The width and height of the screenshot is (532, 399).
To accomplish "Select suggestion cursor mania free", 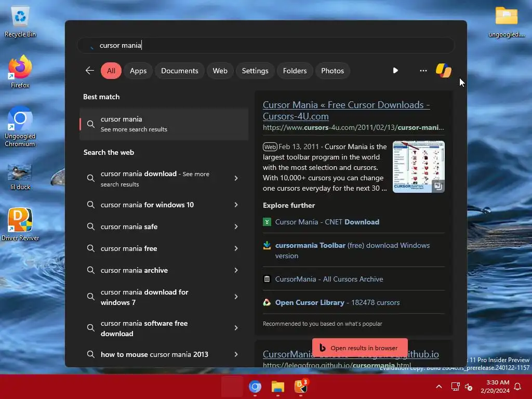I will [164, 248].
